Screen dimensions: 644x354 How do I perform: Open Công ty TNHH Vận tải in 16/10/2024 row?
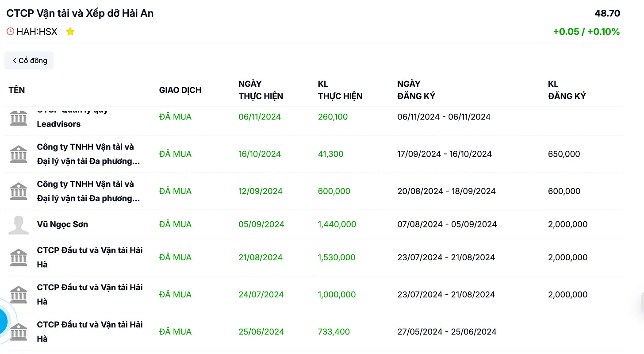[88, 154]
